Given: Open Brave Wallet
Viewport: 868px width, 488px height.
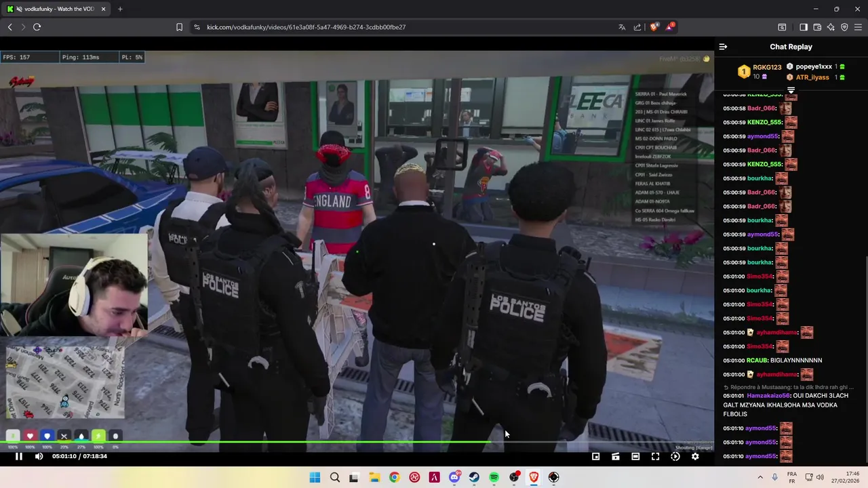Looking at the screenshot, I should (817, 27).
